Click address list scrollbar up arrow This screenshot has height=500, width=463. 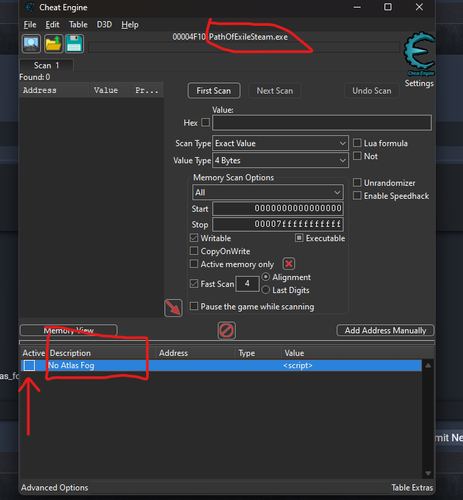[428, 366]
